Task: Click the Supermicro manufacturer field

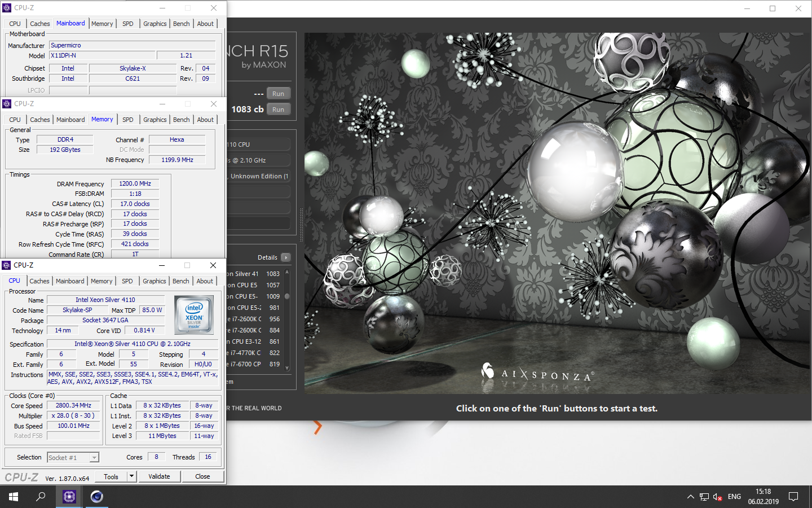Action: pos(133,45)
